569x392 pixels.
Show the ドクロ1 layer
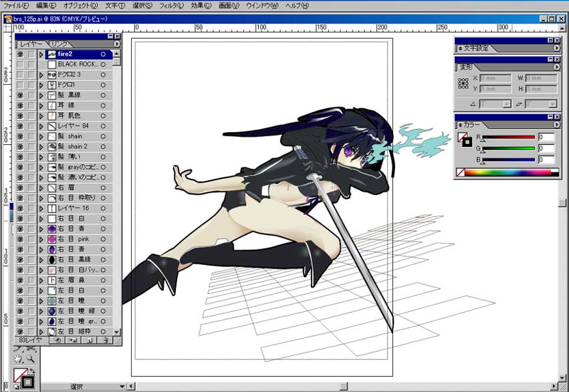coord(20,85)
